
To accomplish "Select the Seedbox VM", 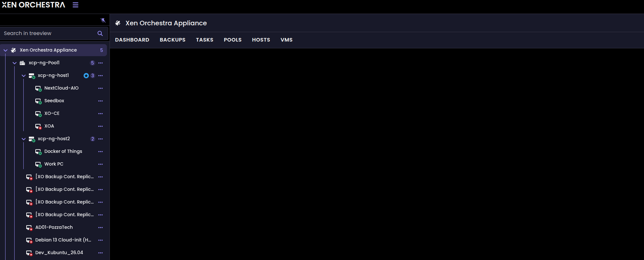I will (x=54, y=101).
